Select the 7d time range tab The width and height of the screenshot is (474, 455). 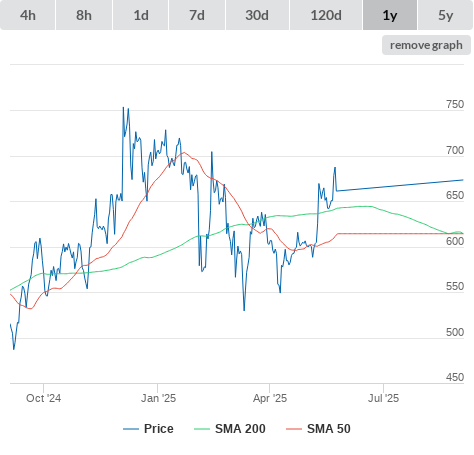pos(197,15)
